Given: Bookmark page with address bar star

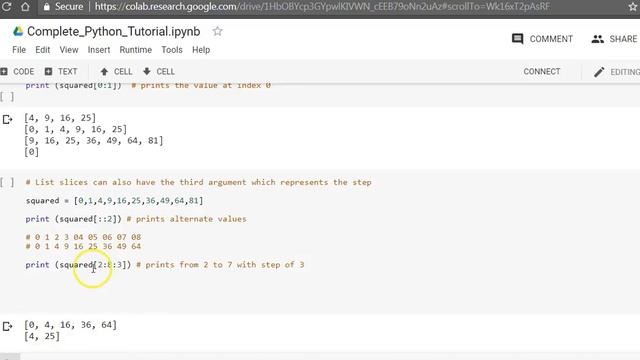Looking at the screenshot, I should pos(633,7).
